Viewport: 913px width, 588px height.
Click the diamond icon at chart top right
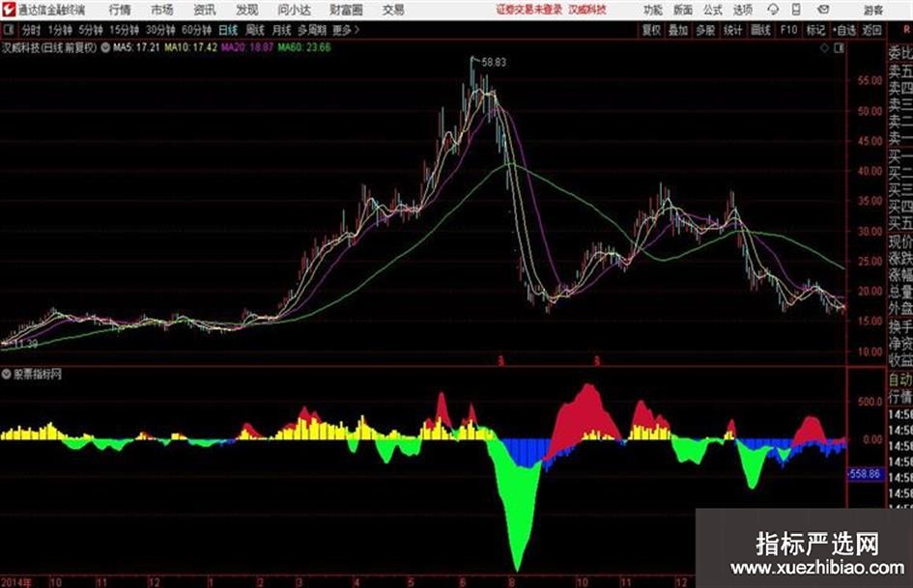pos(824,48)
